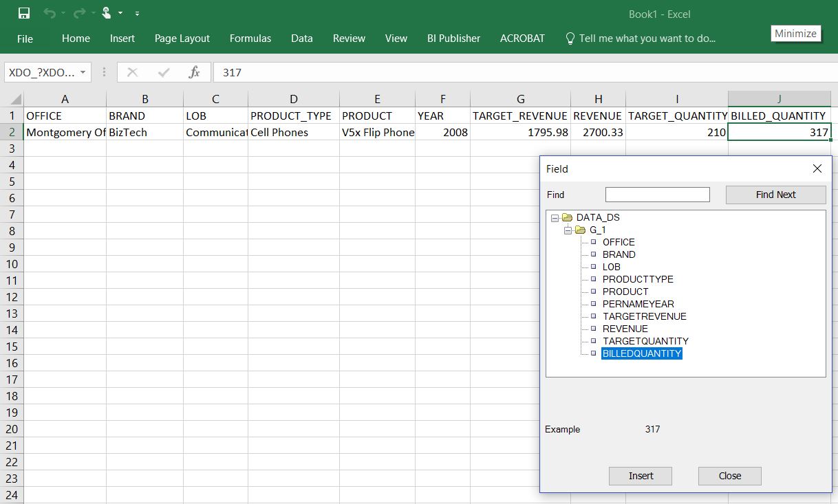Click the Insert button in Field dialog
Viewport: 838px width, 504px height.
coord(640,476)
